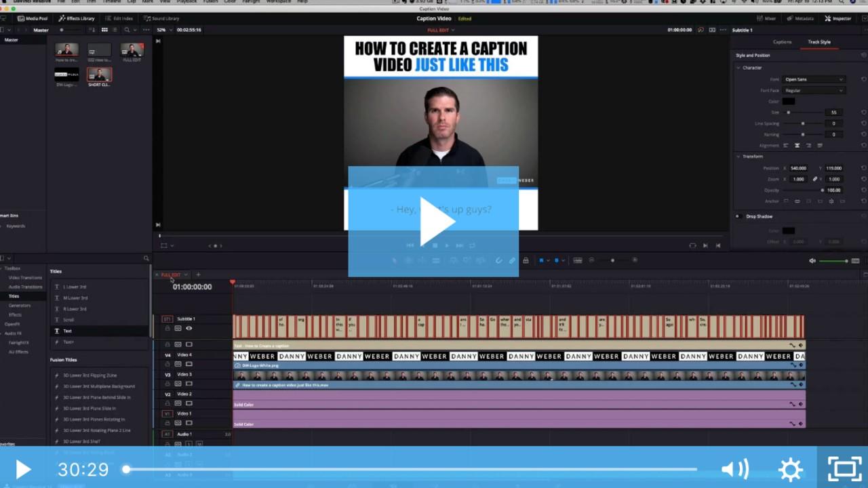Enter fullscreen in the video player
The height and width of the screenshot is (488, 868).
[844, 469]
